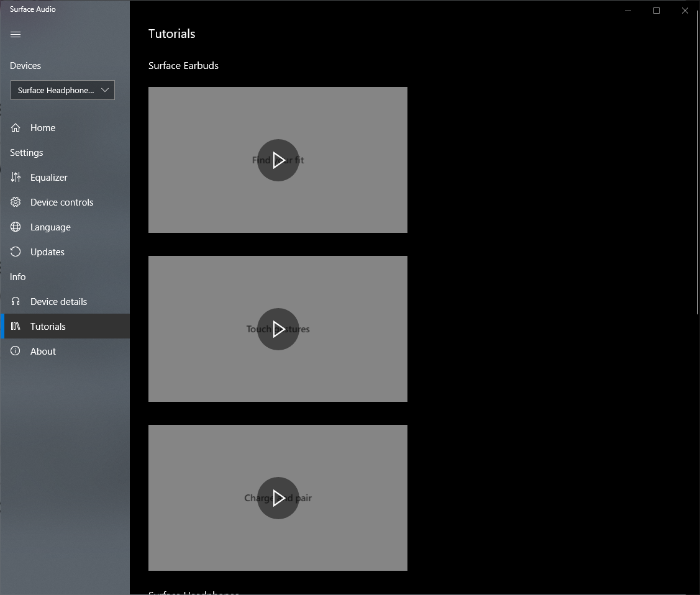Play the Touch gestures tutorial video
Image resolution: width=700 pixels, height=595 pixels.
[278, 329]
